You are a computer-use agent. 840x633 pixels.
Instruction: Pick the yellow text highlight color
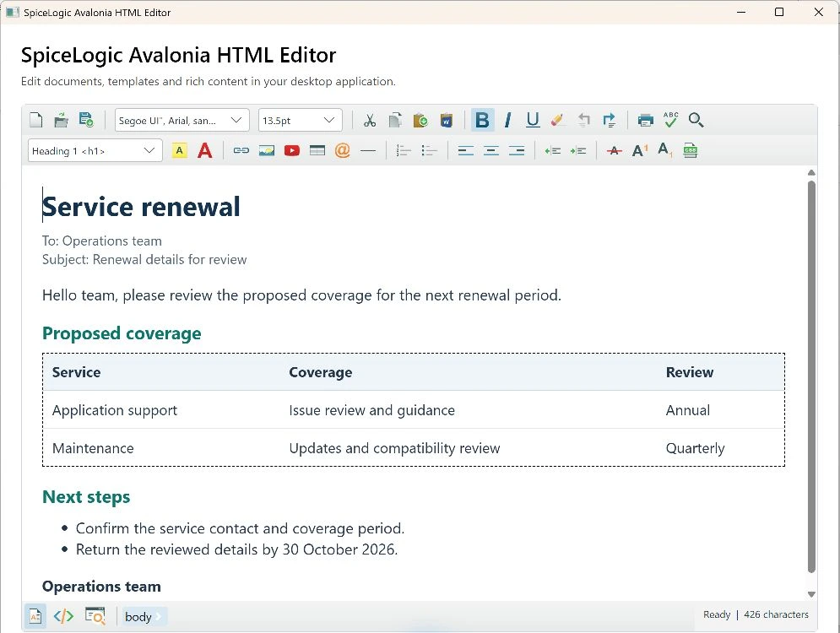pos(180,151)
